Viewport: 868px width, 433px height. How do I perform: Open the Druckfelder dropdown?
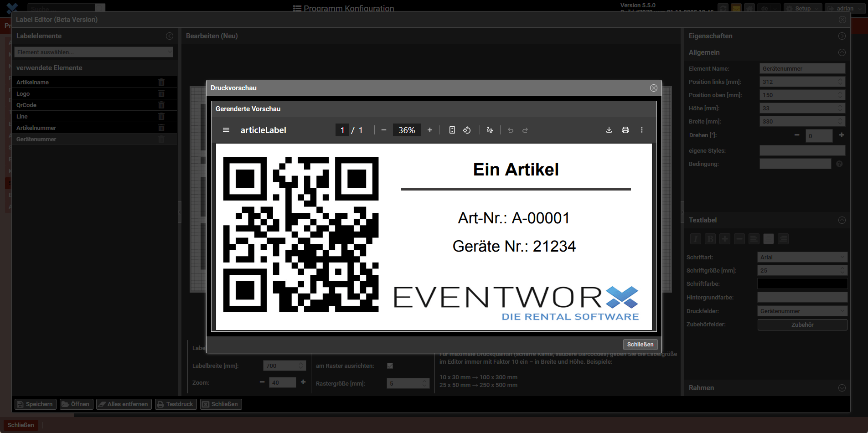point(802,311)
